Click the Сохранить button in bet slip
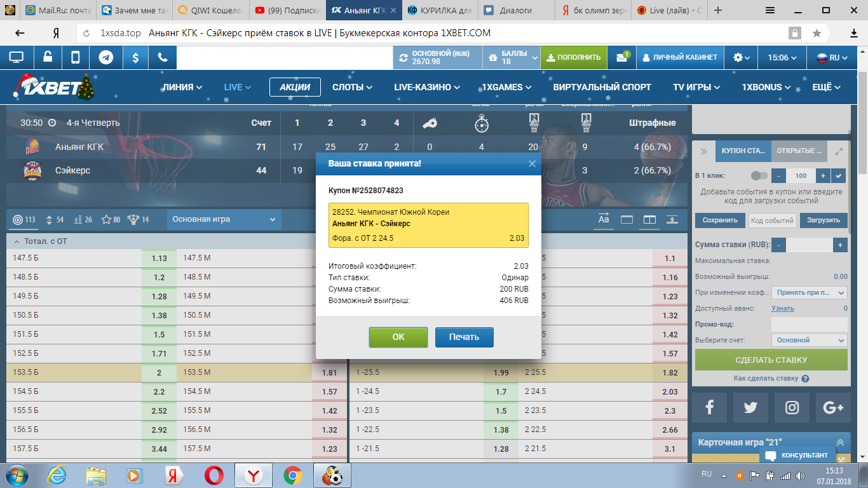Viewport: 868px width, 488px height. tap(720, 220)
